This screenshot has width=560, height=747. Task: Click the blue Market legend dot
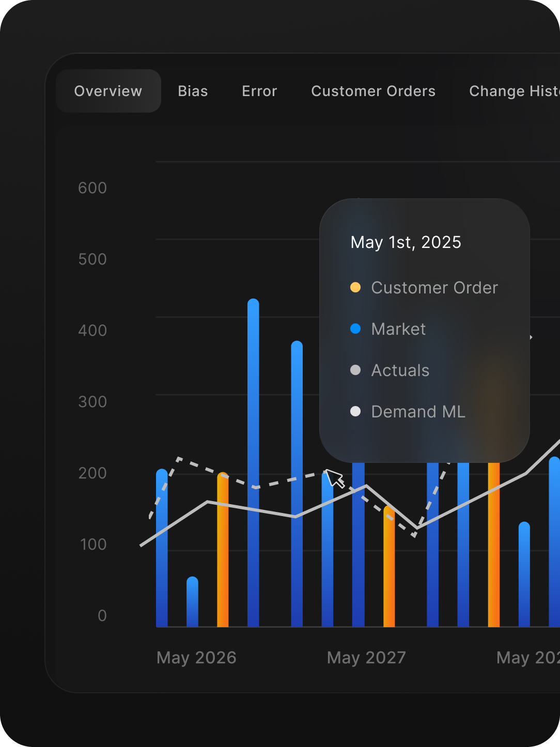(355, 329)
